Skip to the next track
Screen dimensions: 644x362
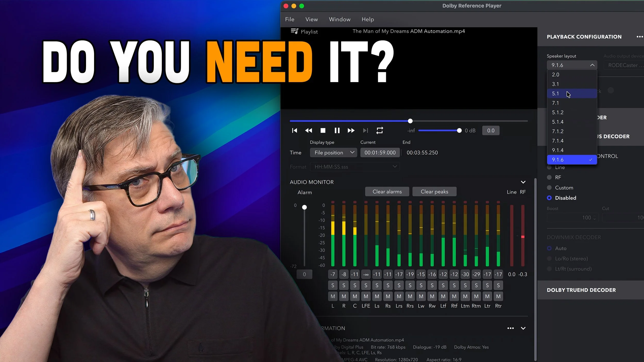(365, 131)
